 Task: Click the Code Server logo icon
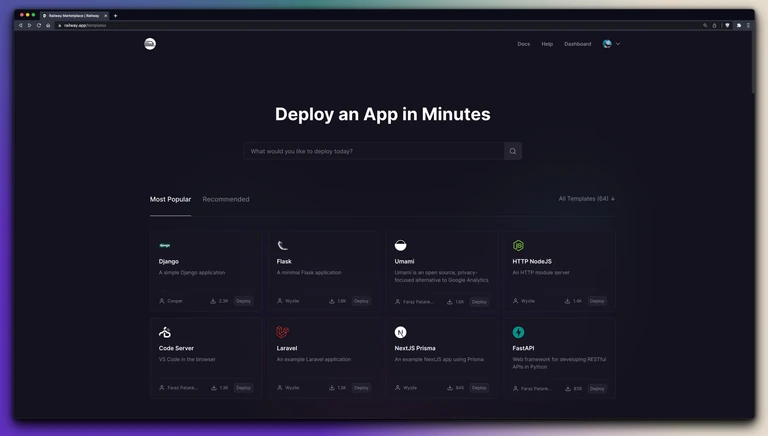(165, 332)
